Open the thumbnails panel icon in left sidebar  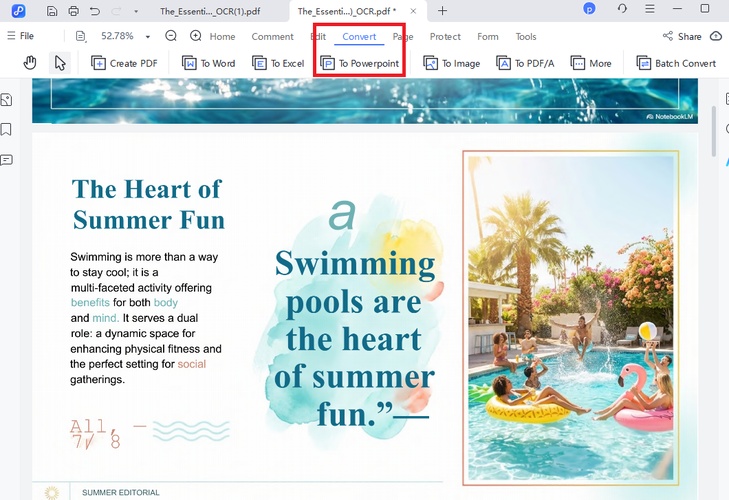tap(7, 100)
